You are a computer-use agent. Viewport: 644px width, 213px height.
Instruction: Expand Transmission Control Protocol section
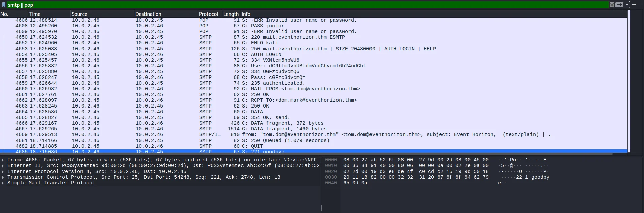[x=3, y=177]
